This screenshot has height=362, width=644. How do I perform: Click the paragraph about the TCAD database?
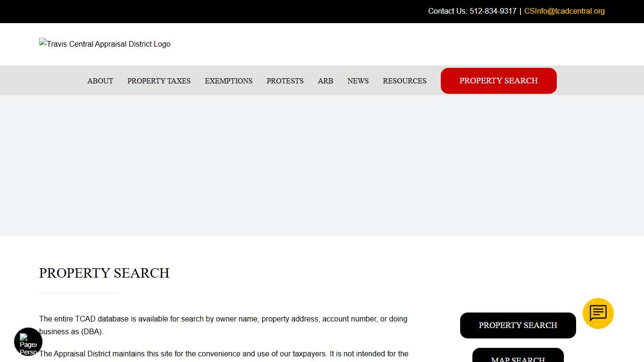(x=223, y=325)
